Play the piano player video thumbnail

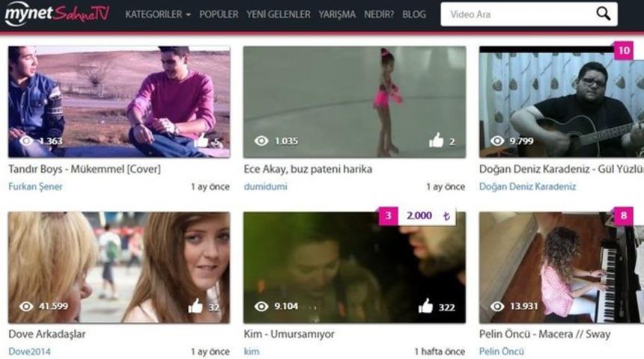click(562, 268)
